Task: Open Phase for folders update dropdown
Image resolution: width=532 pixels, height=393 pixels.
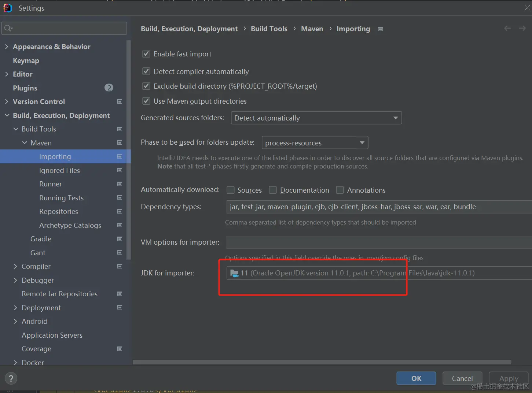Action: click(x=315, y=142)
